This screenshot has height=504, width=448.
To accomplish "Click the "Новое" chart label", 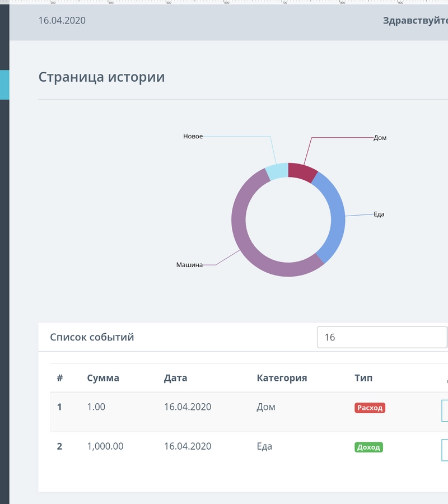I will coord(193,136).
